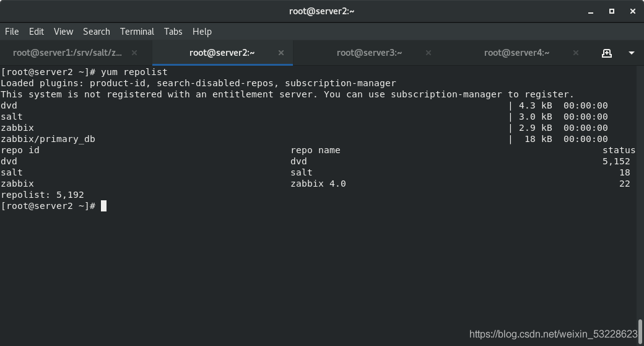The width and height of the screenshot is (644, 346).
Task: Click the new tab icon
Action: [607, 53]
